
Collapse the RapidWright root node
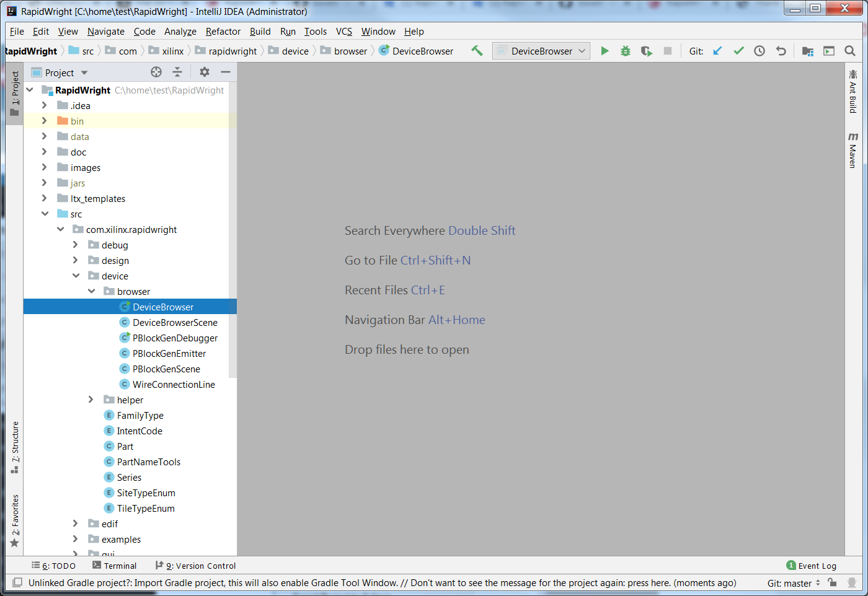30,90
